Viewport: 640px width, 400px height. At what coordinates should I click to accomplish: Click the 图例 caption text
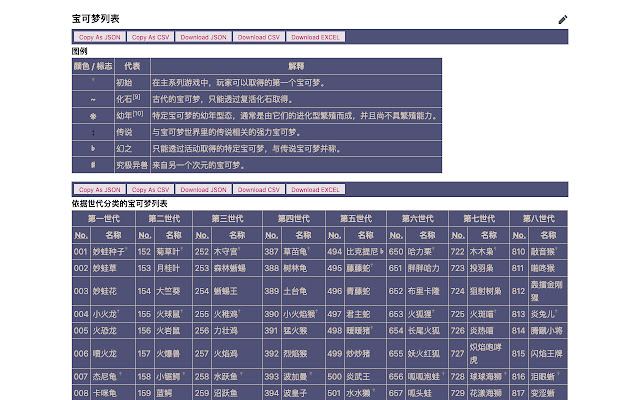pyautogui.click(x=80, y=51)
